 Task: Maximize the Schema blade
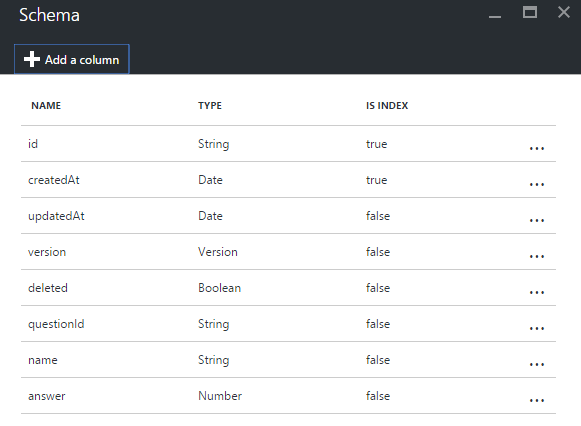pyautogui.click(x=530, y=12)
